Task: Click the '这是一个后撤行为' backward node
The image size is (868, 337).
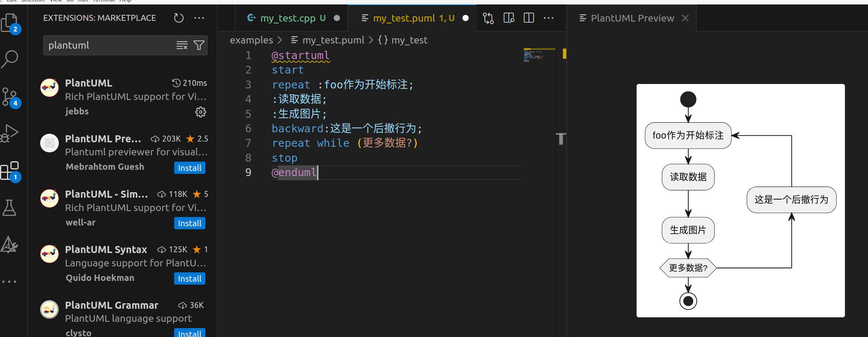Action: (x=792, y=200)
